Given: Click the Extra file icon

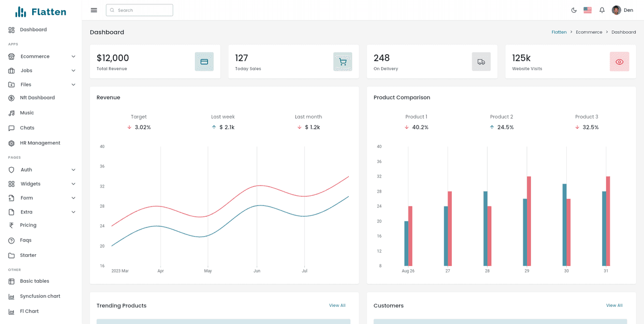Looking at the screenshot, I should [x=12, y=212].
